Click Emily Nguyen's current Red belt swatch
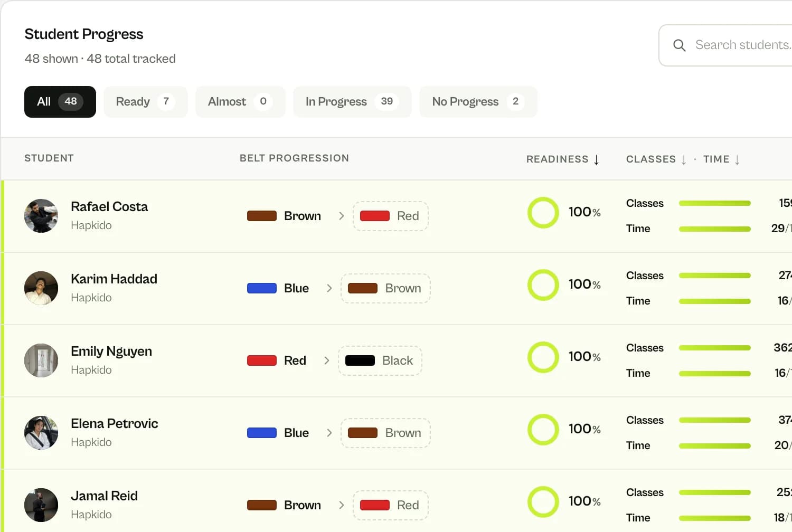792x532 pixels. coord(262,360)
